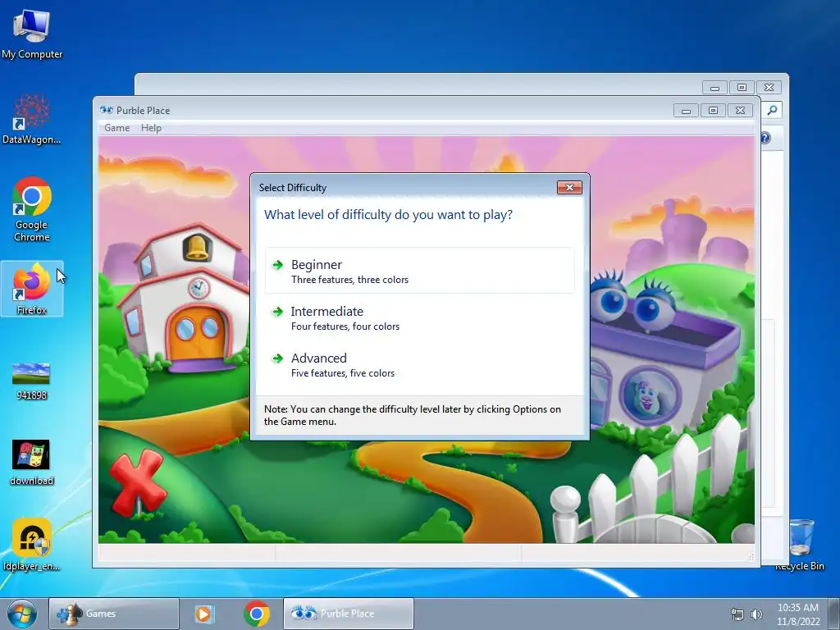Open the My Computer desktop icon
This screenshot has height=630, width=840.
pos(32,34)
